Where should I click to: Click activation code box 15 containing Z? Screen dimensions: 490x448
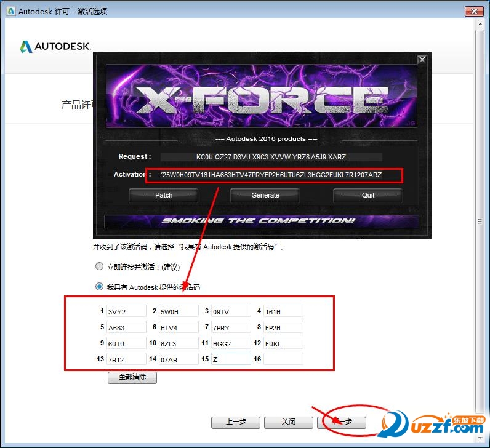[231, 359]
